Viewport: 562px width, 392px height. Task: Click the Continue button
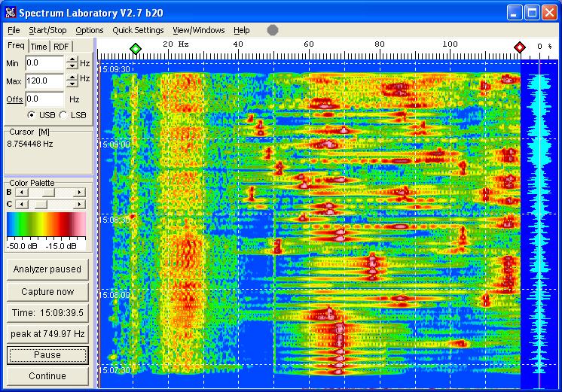(x=47, y=376)
